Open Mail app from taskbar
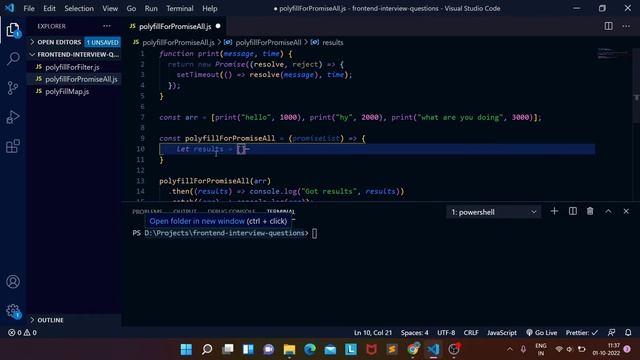The image size is (640, 360). (330, 349)
